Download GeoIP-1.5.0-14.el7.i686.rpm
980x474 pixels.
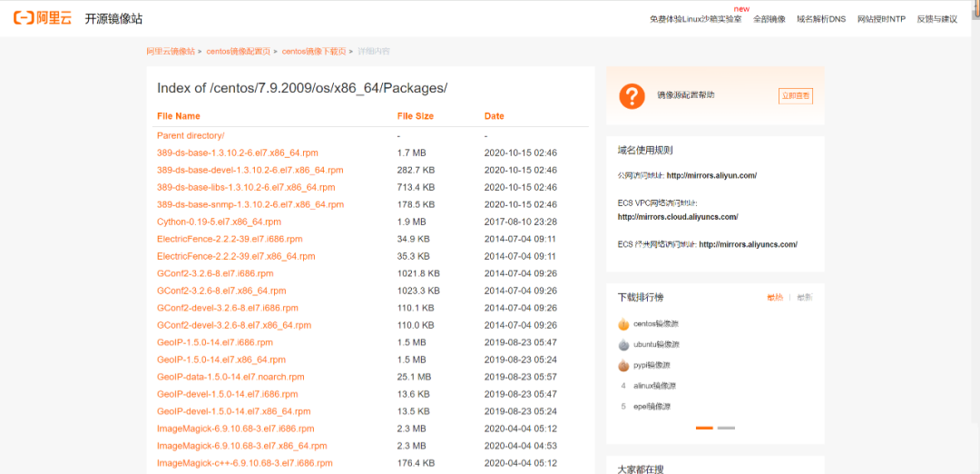[215, 342]
